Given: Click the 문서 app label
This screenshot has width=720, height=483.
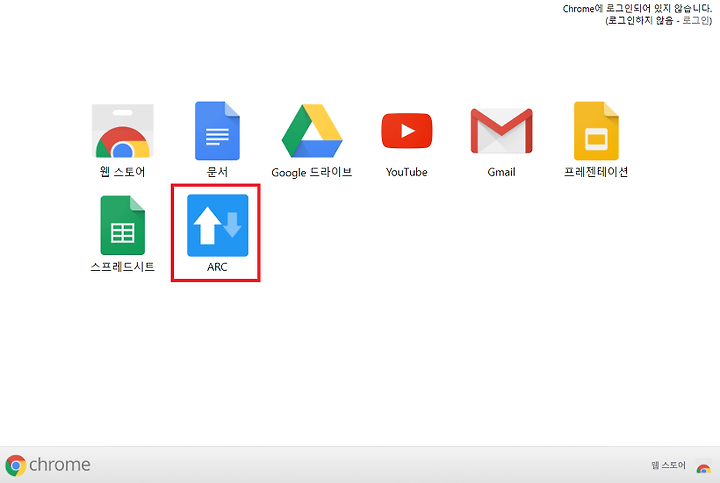Looking at the screenshot, I should click(x=217, y=172).
